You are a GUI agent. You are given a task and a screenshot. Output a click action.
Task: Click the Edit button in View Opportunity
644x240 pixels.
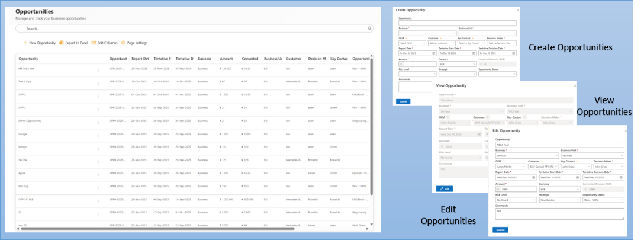coord(444,188)
